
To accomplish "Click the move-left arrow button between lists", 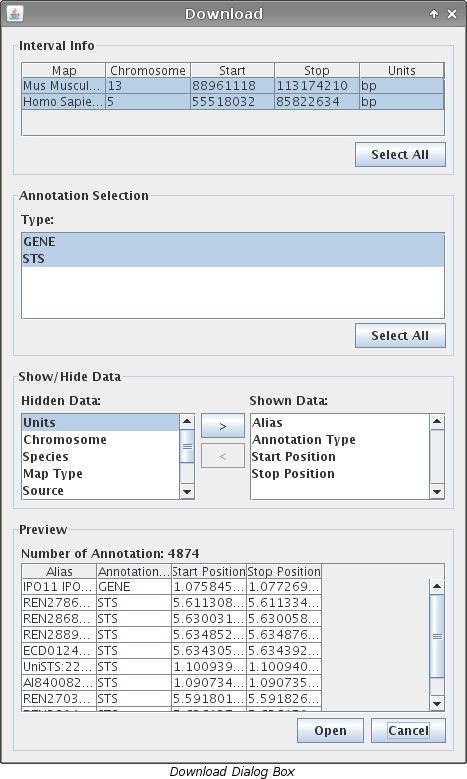I will (x=223, y=456).
